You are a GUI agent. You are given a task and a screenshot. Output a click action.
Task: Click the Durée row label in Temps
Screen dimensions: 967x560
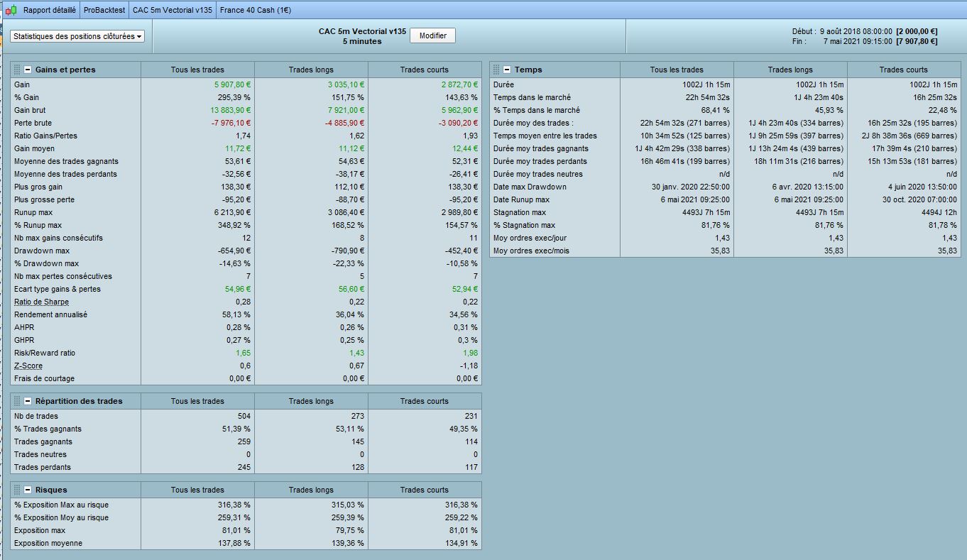(x=503, y=84)
